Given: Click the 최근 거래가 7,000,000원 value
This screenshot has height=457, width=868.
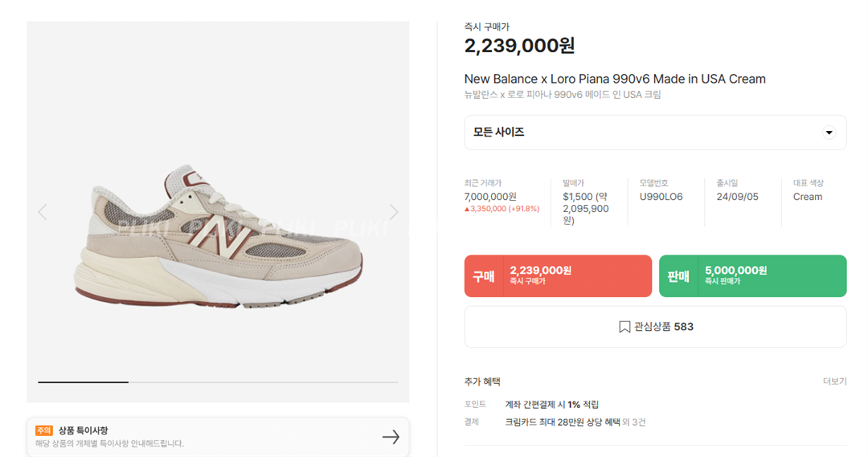Looking at the screenshot, I should click(x=490, y=197).
